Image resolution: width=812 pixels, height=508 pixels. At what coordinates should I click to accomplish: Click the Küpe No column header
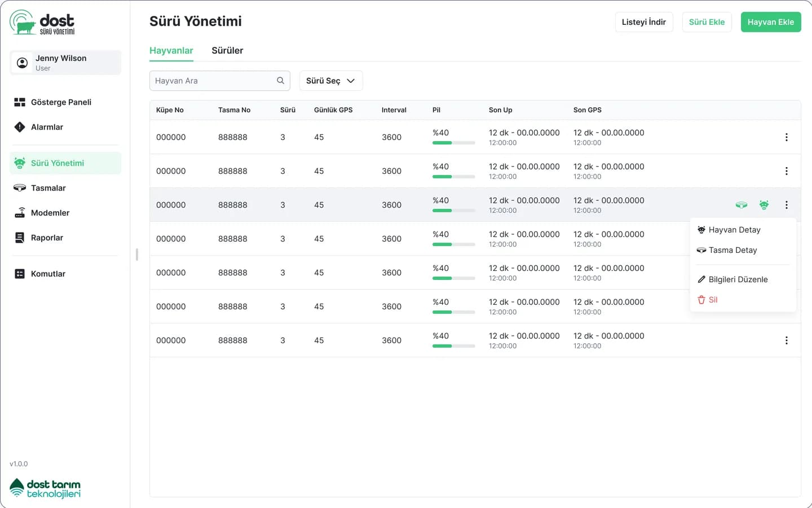[x=170, y=110]
